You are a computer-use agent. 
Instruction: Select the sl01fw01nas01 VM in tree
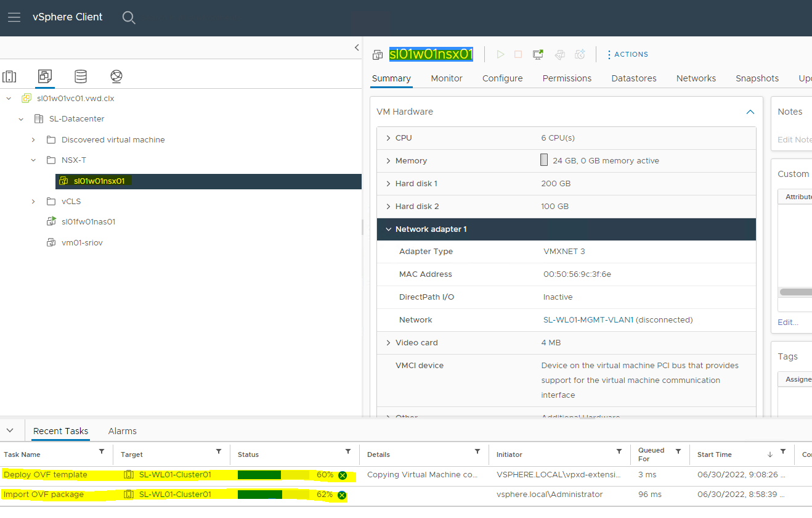(x=88, y=222)
